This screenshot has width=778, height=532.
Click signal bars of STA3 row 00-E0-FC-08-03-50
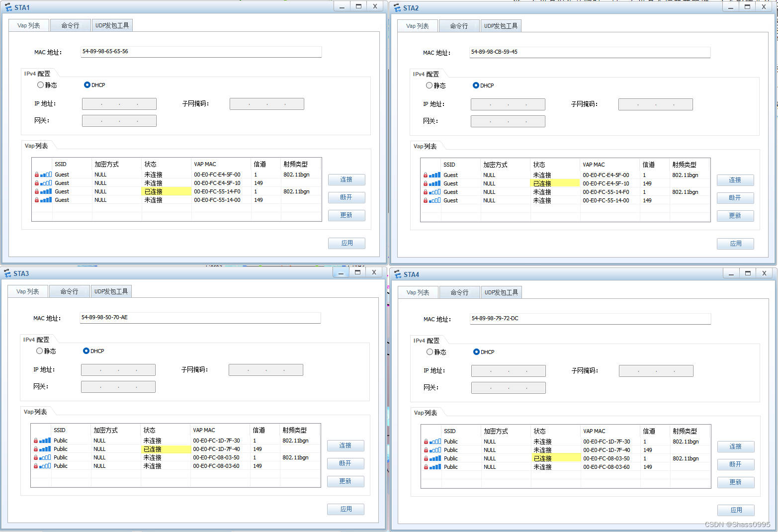[45, 457]
